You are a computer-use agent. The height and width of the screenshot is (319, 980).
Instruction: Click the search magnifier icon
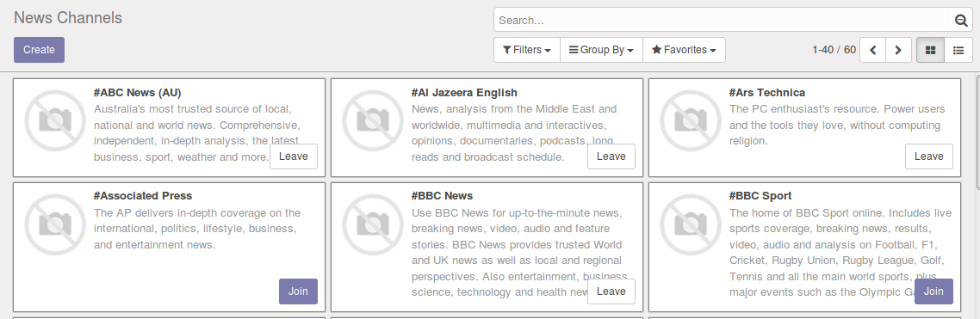point(961,21)
